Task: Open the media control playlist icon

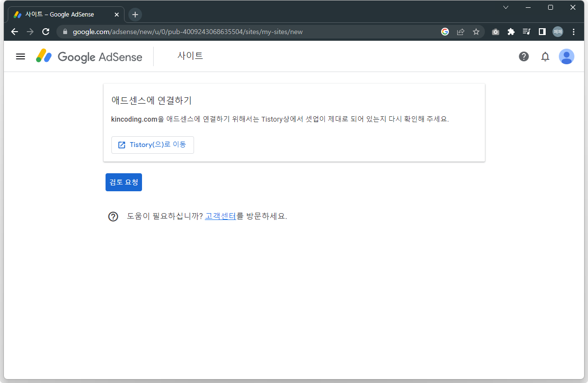Action: (x=526, y=32)
